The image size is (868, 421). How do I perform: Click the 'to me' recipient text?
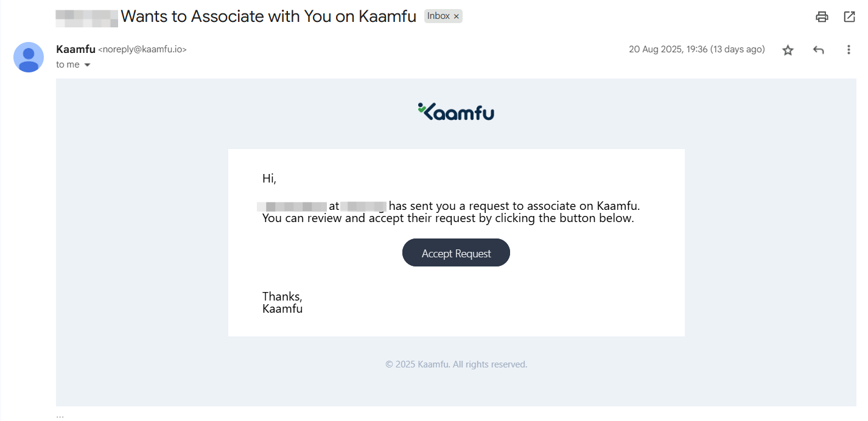[x=68, y=64]
